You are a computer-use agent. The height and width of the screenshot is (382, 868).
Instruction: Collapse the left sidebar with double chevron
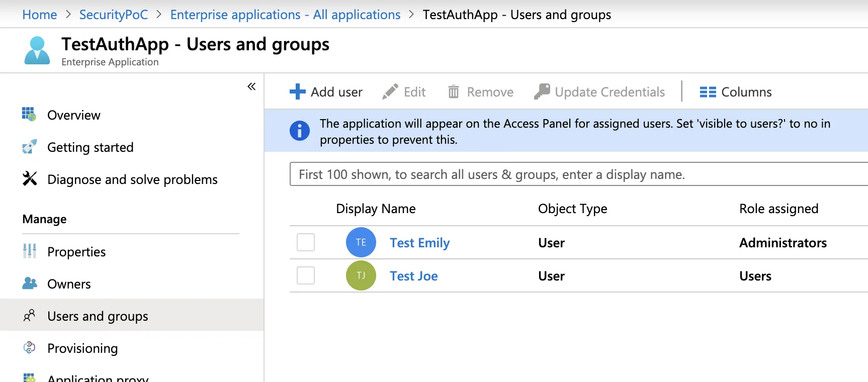point(251,86)
